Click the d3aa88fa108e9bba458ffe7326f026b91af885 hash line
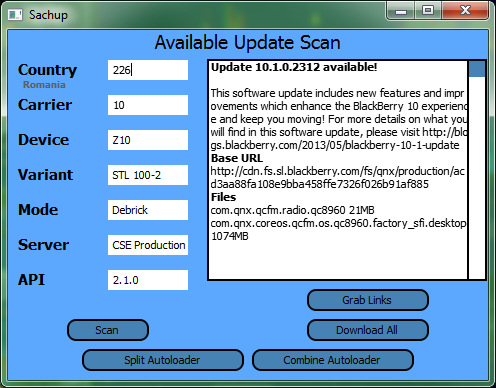Viewport: 496px width, 388px height. (x=320, y=184)
